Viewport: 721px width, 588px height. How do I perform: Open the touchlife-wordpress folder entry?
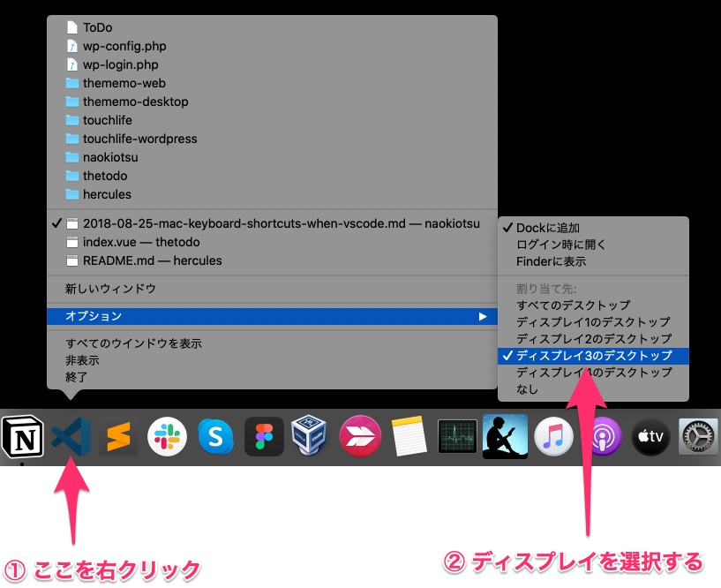[x=139, y=139]
